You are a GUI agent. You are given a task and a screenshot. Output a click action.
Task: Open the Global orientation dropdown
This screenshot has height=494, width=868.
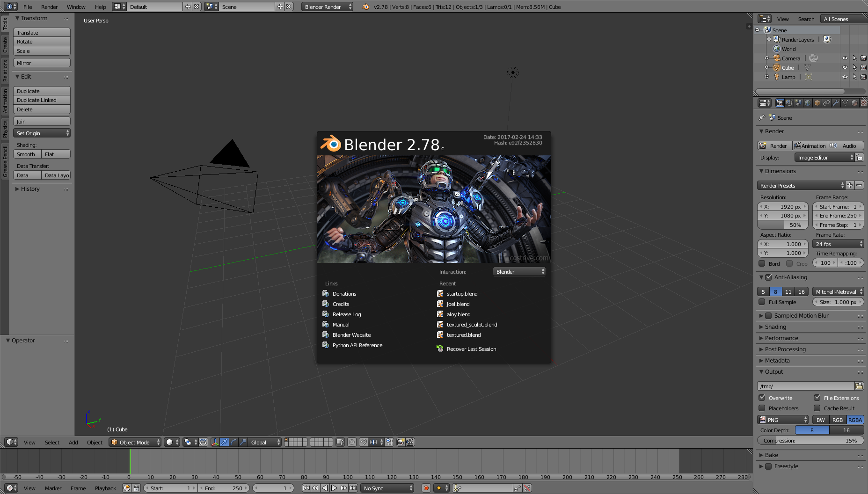tap(264, 442)
